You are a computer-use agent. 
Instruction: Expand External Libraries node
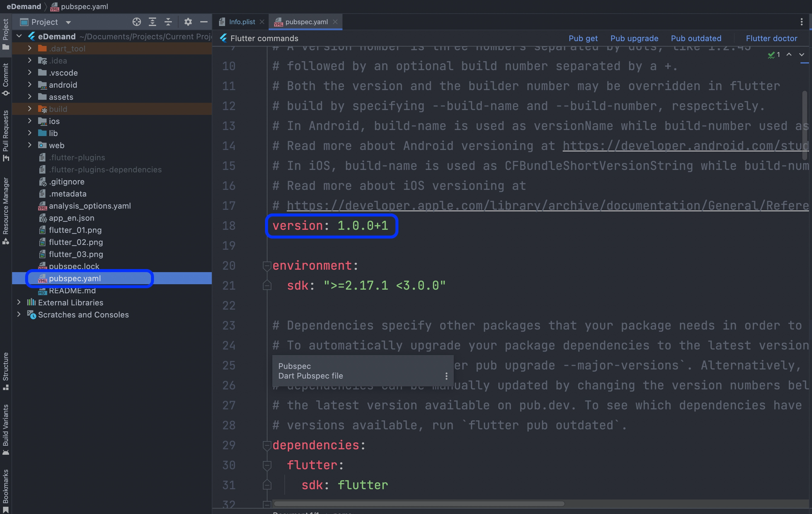click(19, 302)
